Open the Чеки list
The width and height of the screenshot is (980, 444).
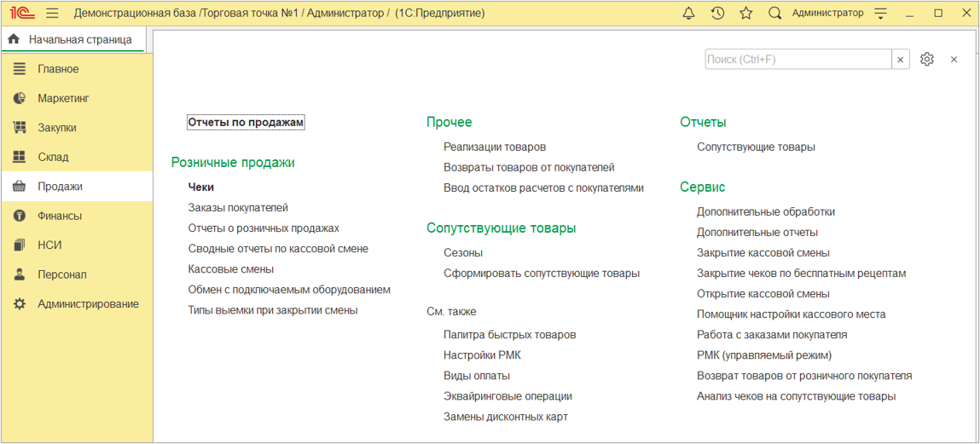[x=201, y=187]
